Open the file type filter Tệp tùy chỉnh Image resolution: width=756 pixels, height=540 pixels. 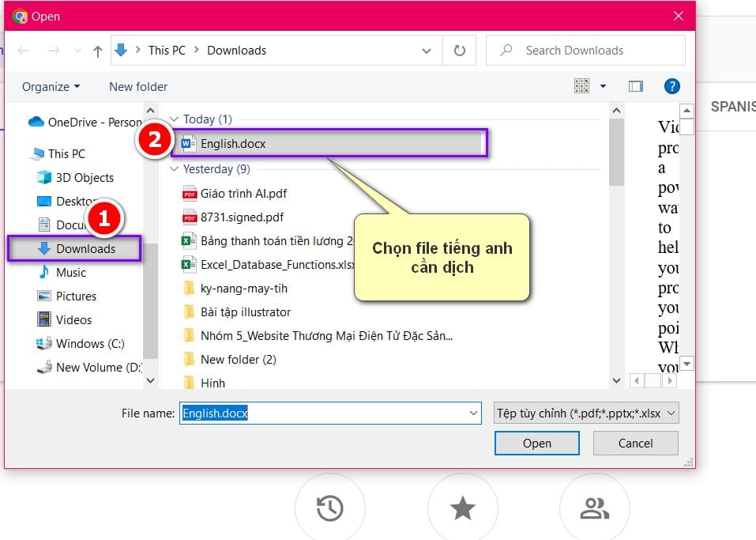[x=586, y=413]
